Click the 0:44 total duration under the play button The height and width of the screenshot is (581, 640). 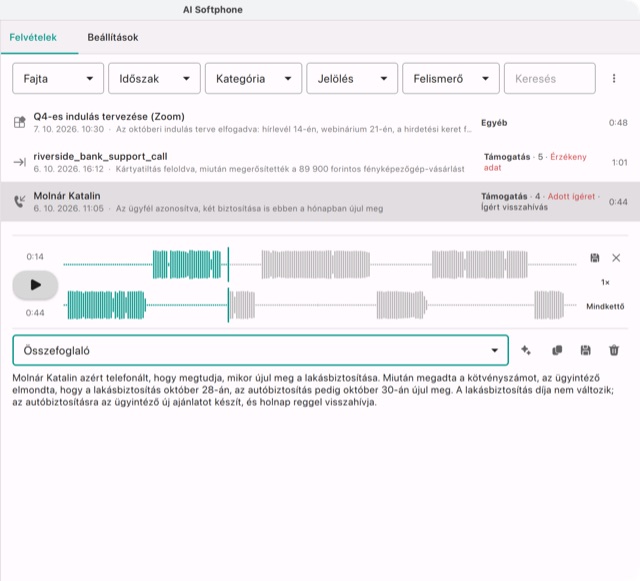click(x=35, y=313)
